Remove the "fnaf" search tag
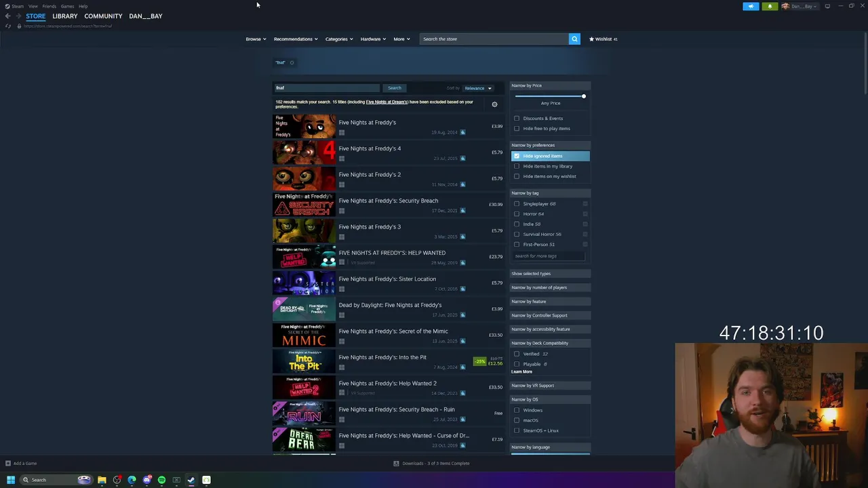 tap(292, 62)
